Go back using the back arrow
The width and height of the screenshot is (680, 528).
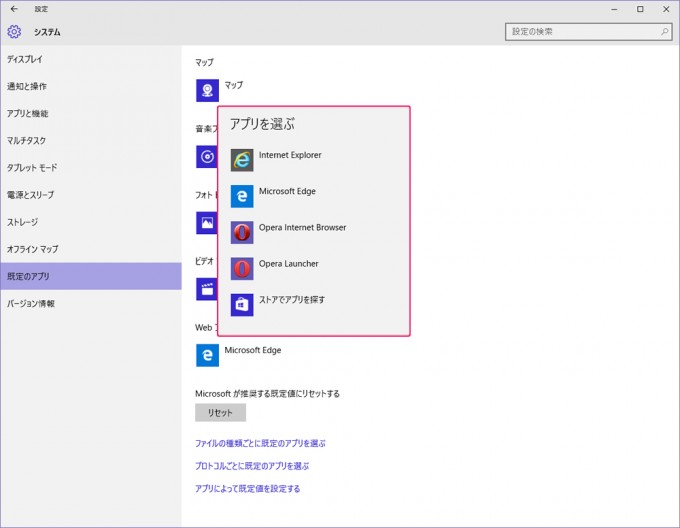coord(14,9)
